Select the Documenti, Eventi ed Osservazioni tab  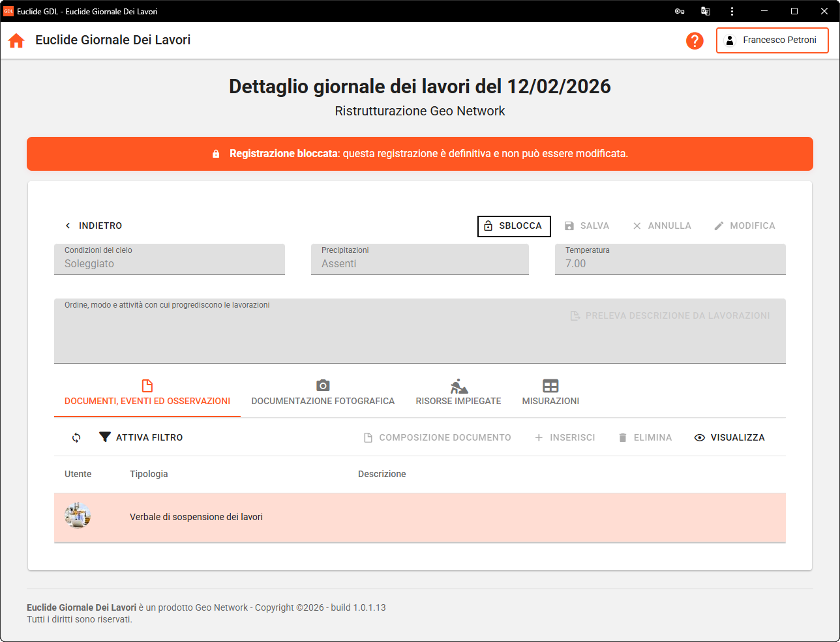coord(147,393)
